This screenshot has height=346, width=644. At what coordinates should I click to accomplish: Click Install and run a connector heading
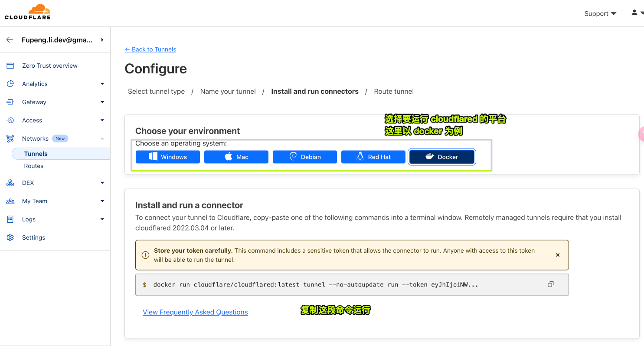pyautogui.click(x=189, y=205)
